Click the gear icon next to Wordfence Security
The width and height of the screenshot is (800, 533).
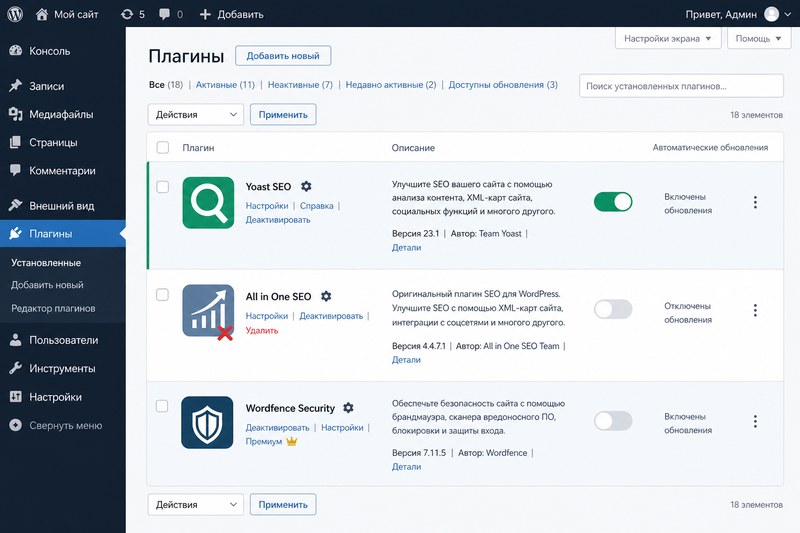(x=348, y=408)
